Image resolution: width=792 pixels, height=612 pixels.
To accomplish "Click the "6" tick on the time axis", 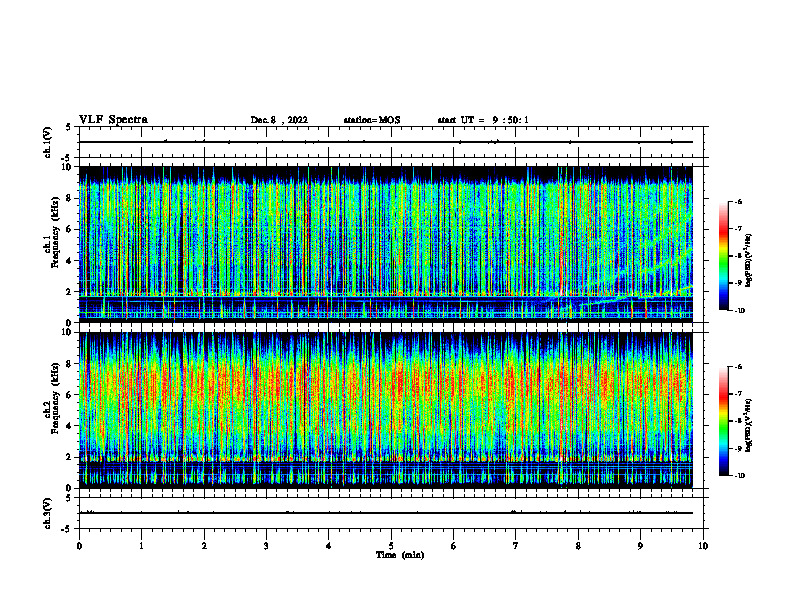I will click(x=454, y=546).
